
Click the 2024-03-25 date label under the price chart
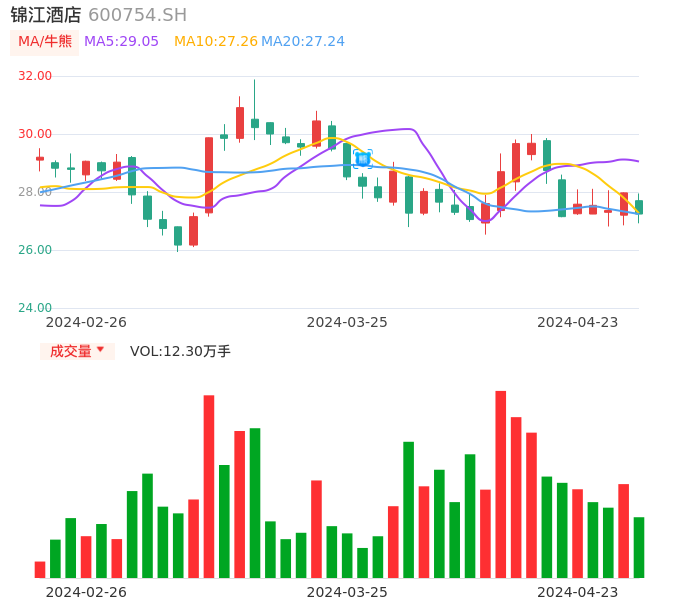[x=347, y=322]
